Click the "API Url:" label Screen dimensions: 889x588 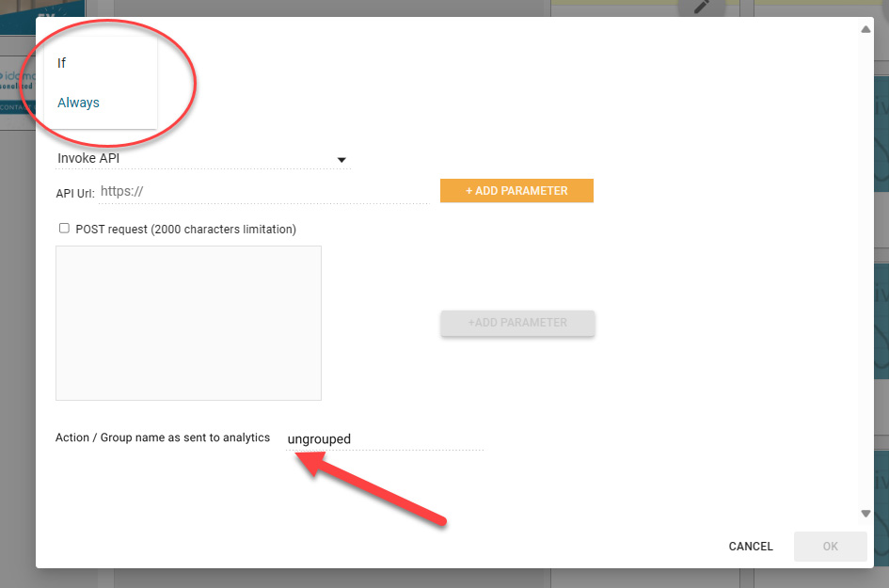74,192
